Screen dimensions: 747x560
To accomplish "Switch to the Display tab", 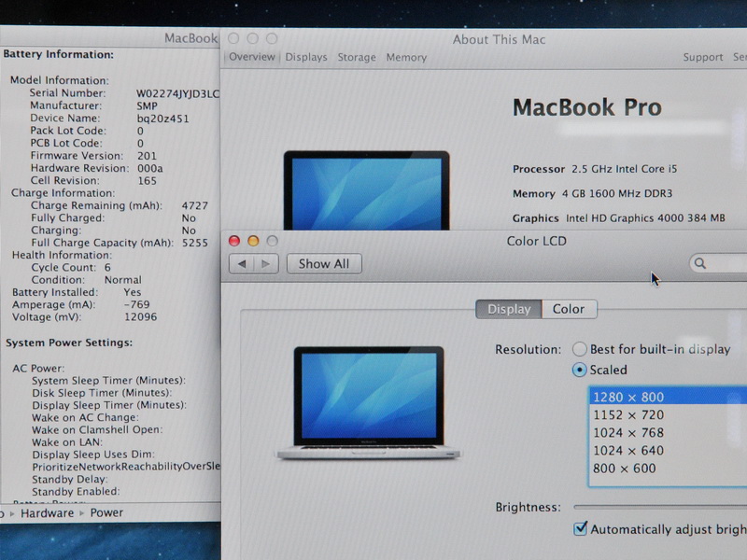I will click(x=509, y=309).
